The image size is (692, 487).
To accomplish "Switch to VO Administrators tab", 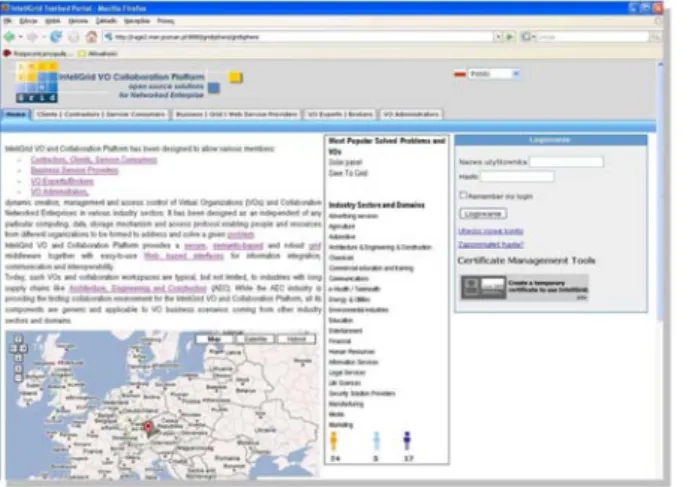I will tap(411, 114).
